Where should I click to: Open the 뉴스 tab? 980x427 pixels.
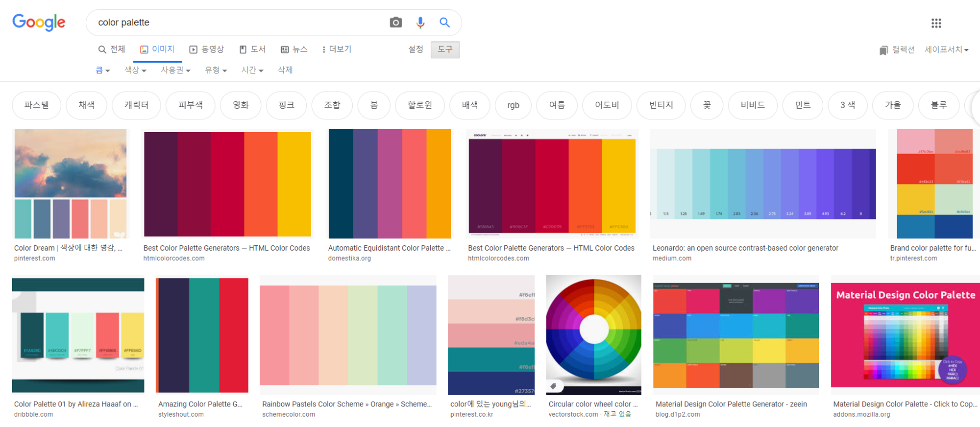(x=294, y=49)
